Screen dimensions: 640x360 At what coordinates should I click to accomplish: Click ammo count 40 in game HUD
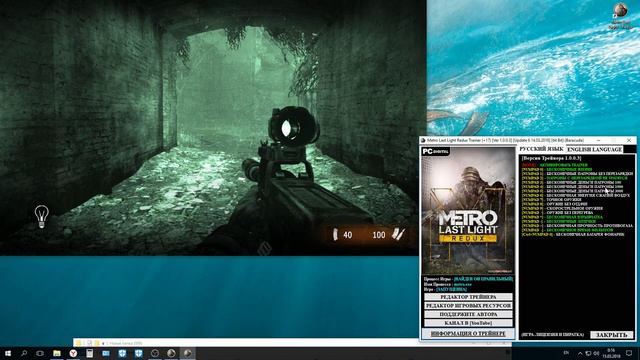348,235
